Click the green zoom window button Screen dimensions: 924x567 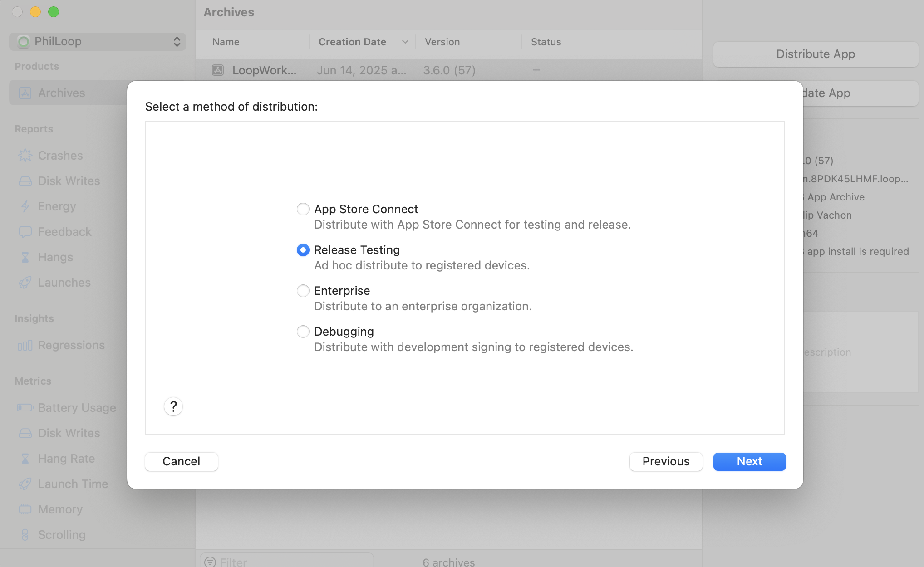pyautogui.click(x=54, y=12)
